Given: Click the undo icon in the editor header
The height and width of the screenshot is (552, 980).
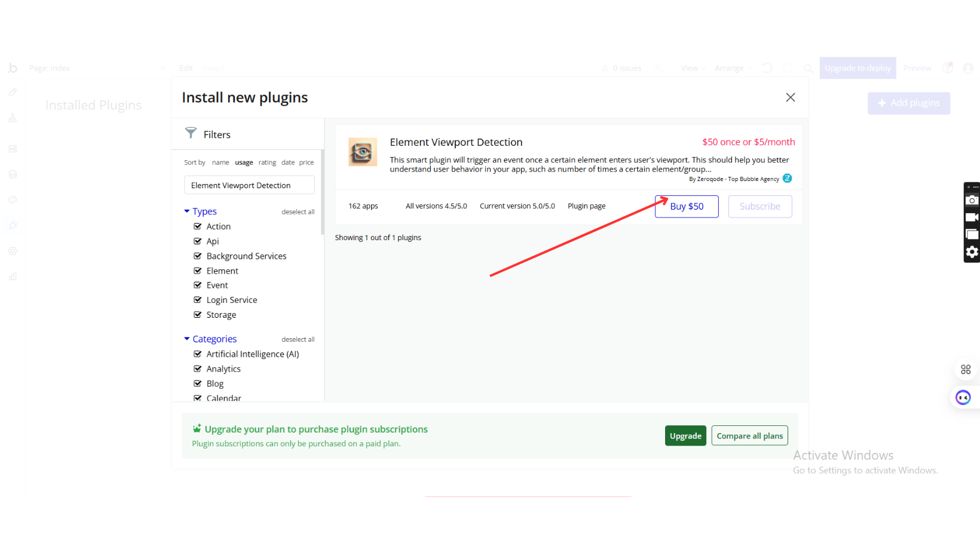Looking at the screenshot, I should [x=767, y=68].
